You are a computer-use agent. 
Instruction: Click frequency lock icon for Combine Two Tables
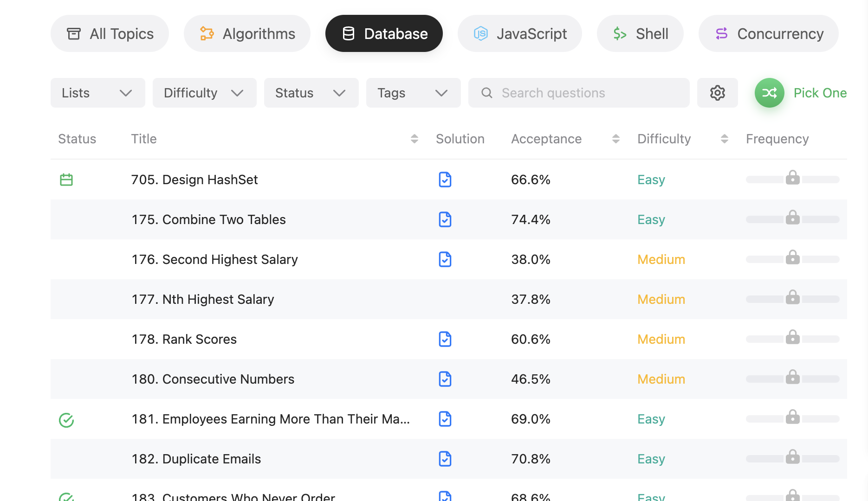pyautogui.click(x=792, y=217)
